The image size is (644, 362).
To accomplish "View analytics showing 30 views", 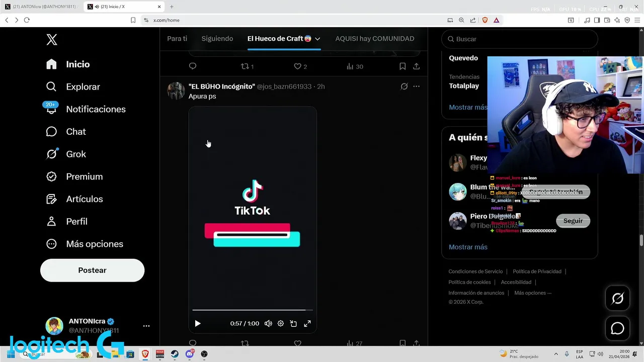I will [x=355, y=66].
